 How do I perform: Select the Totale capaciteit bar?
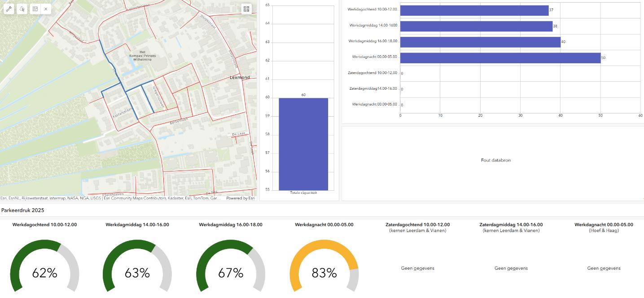303,144
